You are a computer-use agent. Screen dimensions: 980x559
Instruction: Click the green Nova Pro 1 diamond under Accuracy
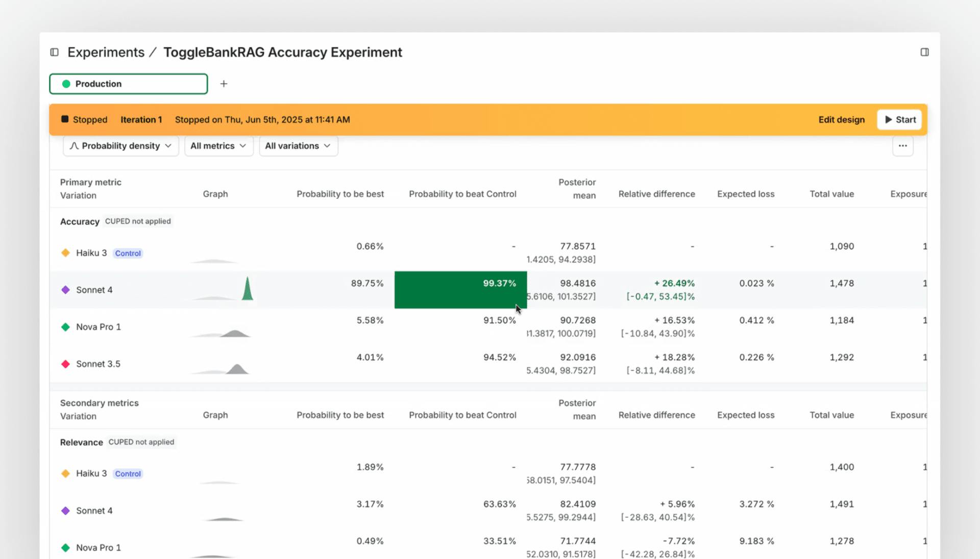click(x=65, y=327)
